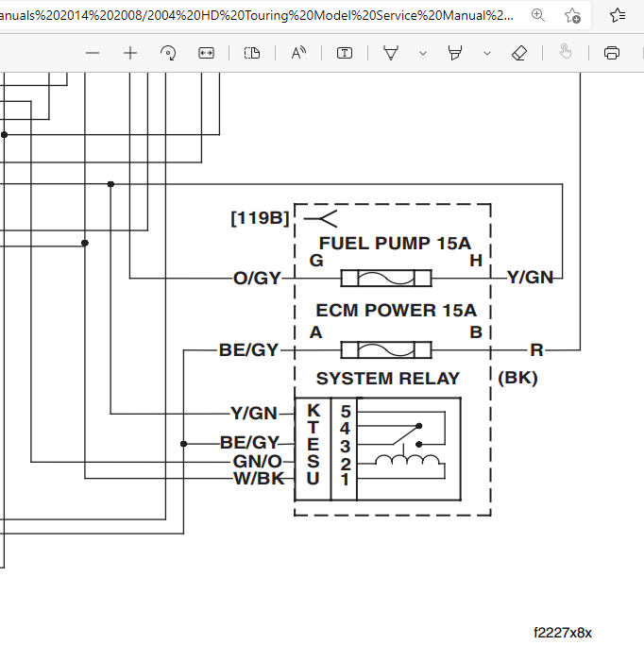
Task: Print the PDF document
Action: (611, 53)
